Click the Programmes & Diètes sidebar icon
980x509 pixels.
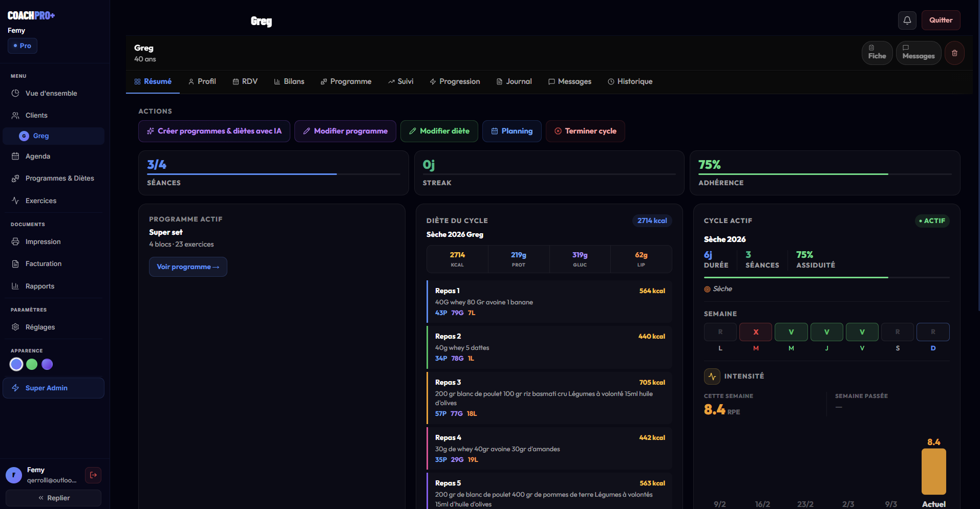coord(15,179)
